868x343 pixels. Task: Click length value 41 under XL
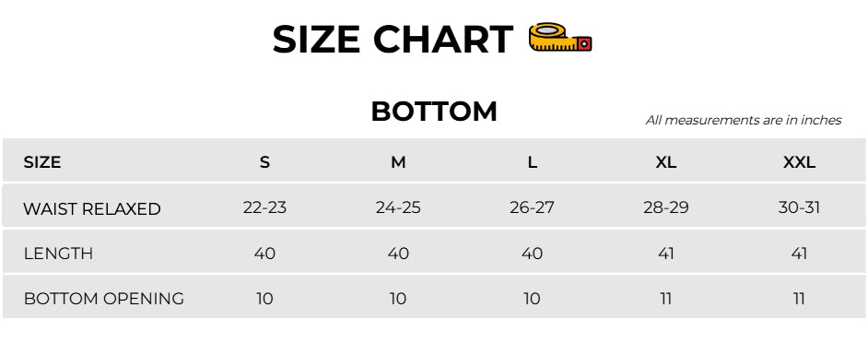(x=666, y=254)
